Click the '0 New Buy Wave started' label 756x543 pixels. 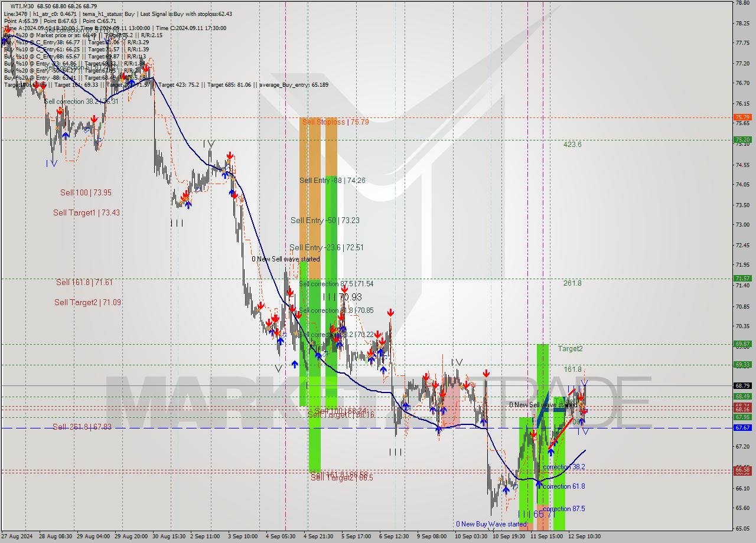pos(491,524)
